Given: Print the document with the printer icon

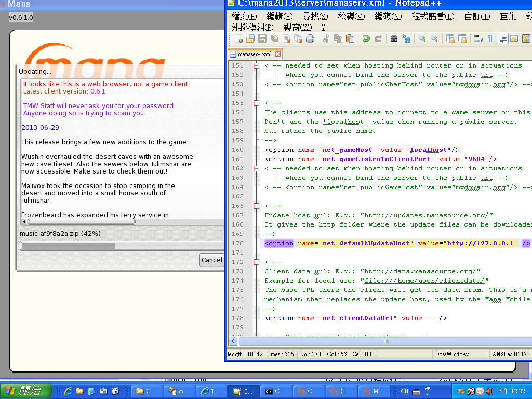Looking at the screenshot, I should [x=310, y=38].
